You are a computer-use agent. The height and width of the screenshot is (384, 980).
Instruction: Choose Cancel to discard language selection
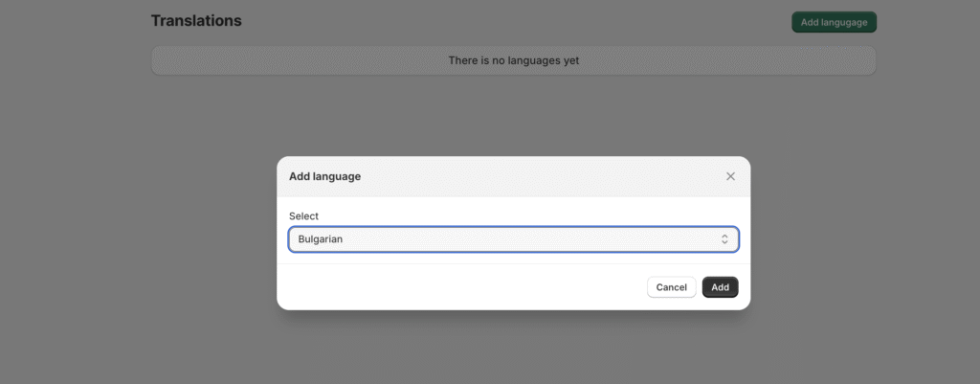671,287
